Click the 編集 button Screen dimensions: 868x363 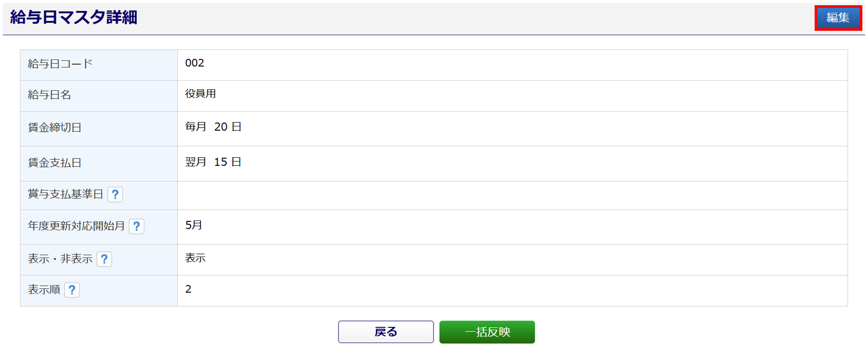coord(838,18)
